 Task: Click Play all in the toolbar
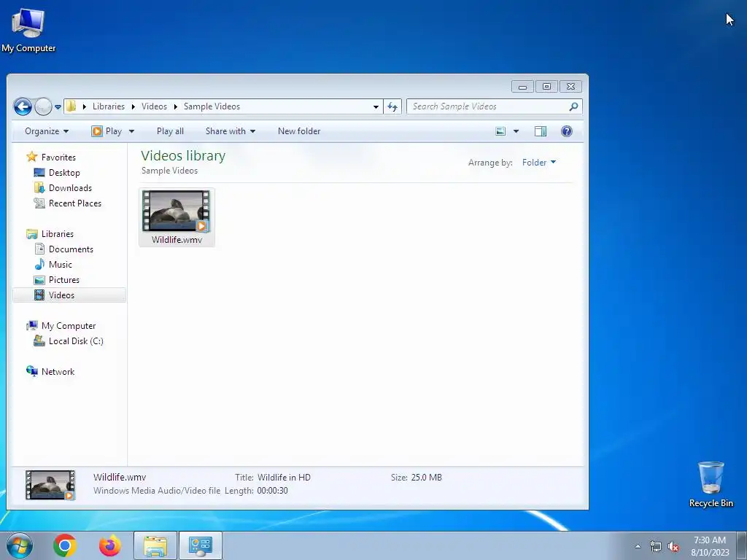tap(170, 131)
